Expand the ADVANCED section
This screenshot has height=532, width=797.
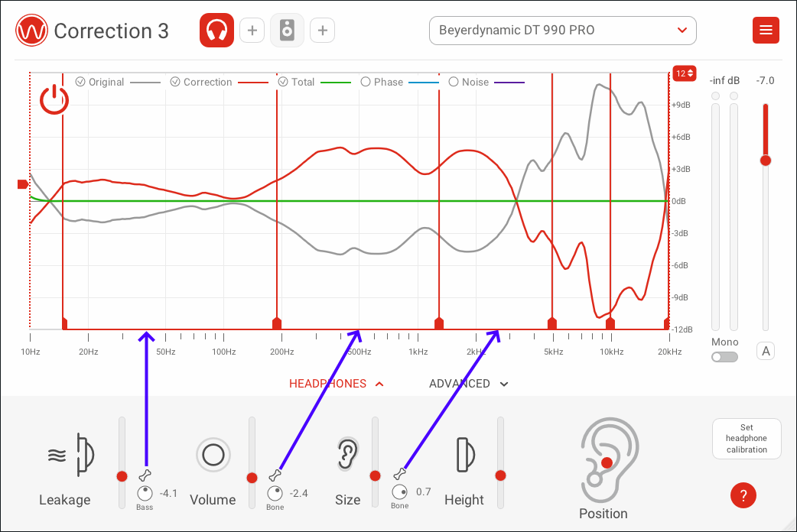[x=468, y=384]
